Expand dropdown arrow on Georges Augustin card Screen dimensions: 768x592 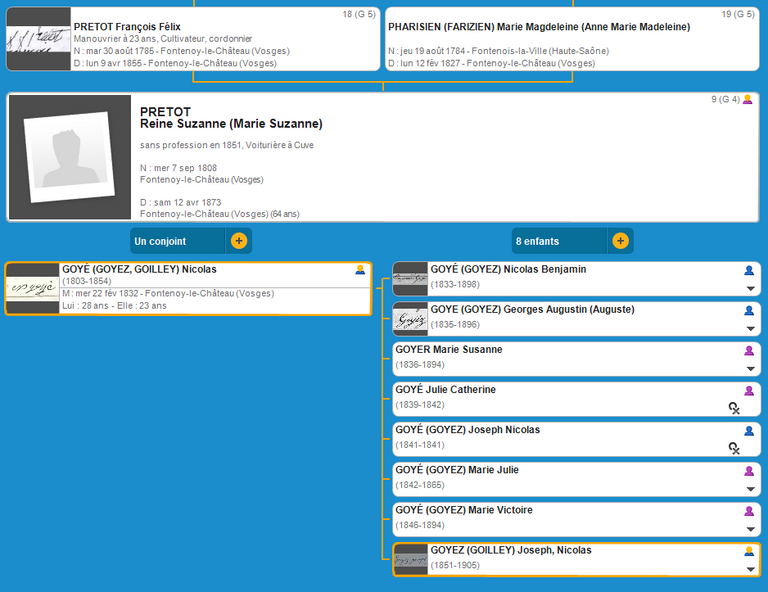click(x=749, y=328)
